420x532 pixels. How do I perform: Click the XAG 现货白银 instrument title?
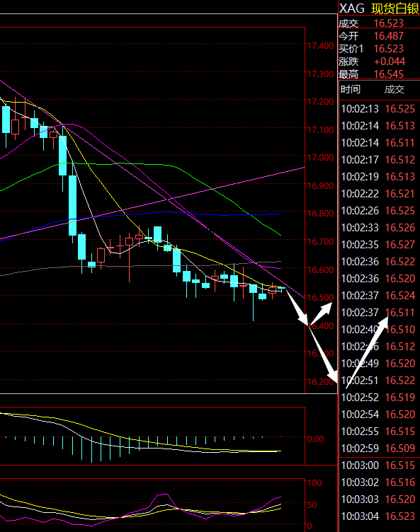click(379, 8)
